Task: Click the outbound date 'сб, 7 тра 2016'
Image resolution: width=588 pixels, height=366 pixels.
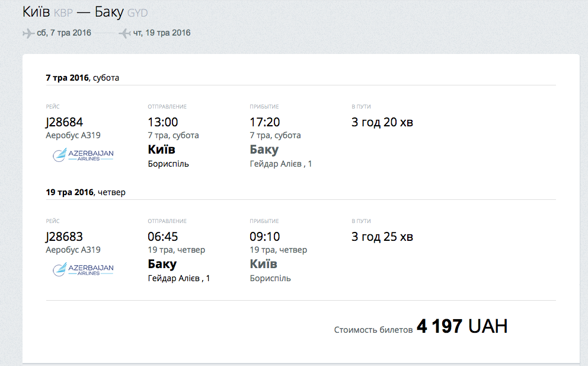Action: (64, 33)
